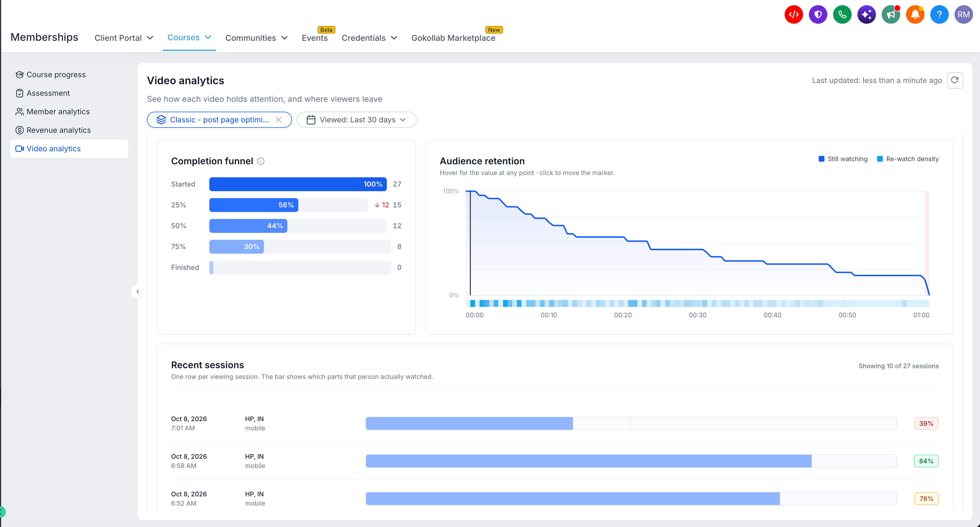
Task: Open the megaphone announcements icon
Action: (891, 14)
